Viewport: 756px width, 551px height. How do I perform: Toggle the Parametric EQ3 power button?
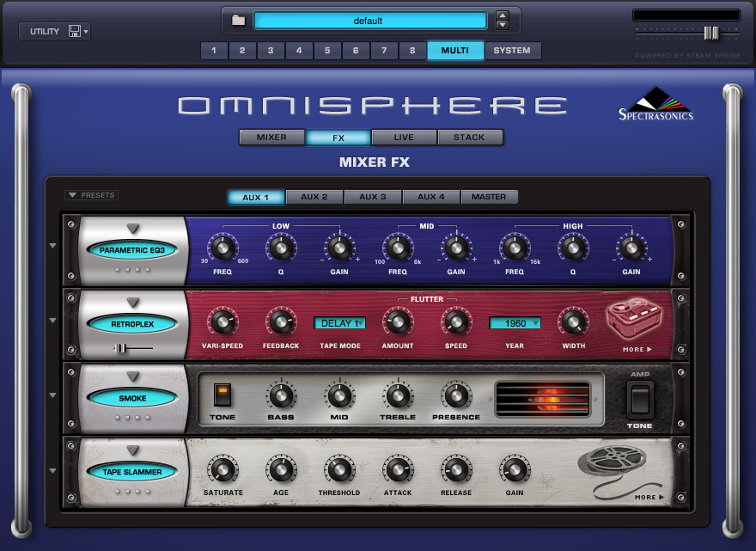tap(132, 250)
